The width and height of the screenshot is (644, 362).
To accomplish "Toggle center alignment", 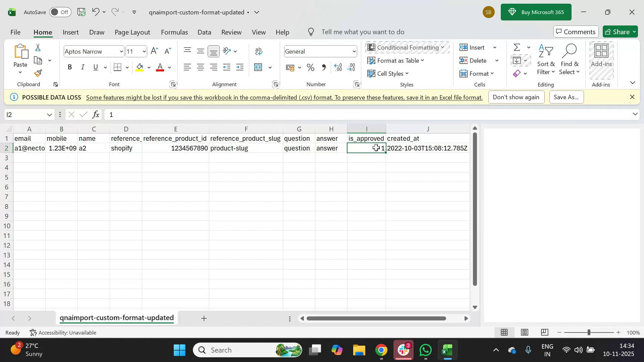I will click(x=200, y=67).
